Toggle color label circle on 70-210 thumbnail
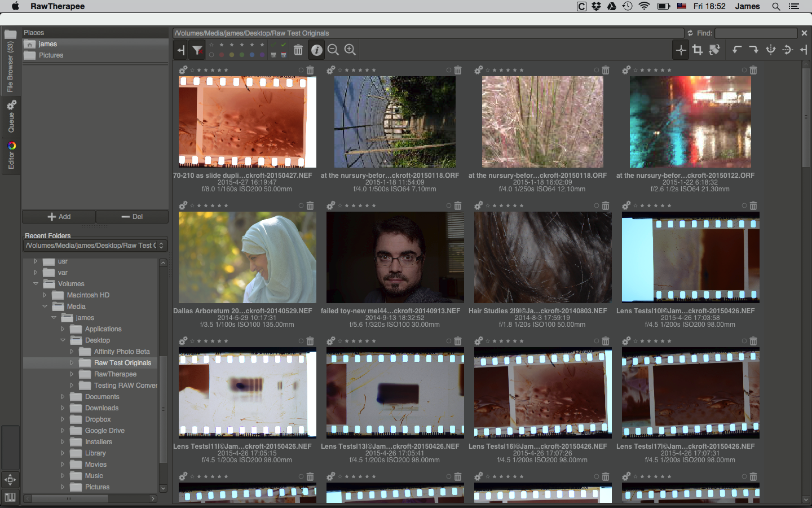 (301, 71)
